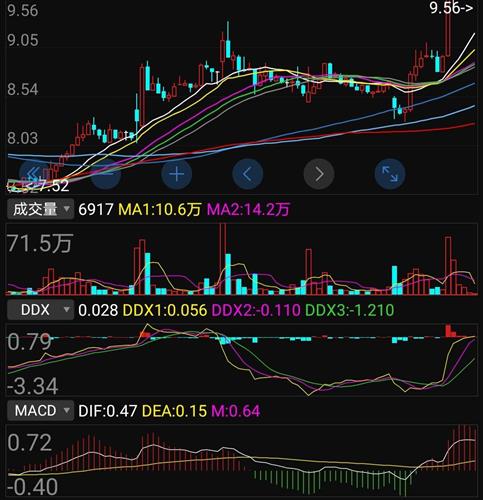Click the DEA:0.15 MACD label
483x500 pixels.
point(174,411)
